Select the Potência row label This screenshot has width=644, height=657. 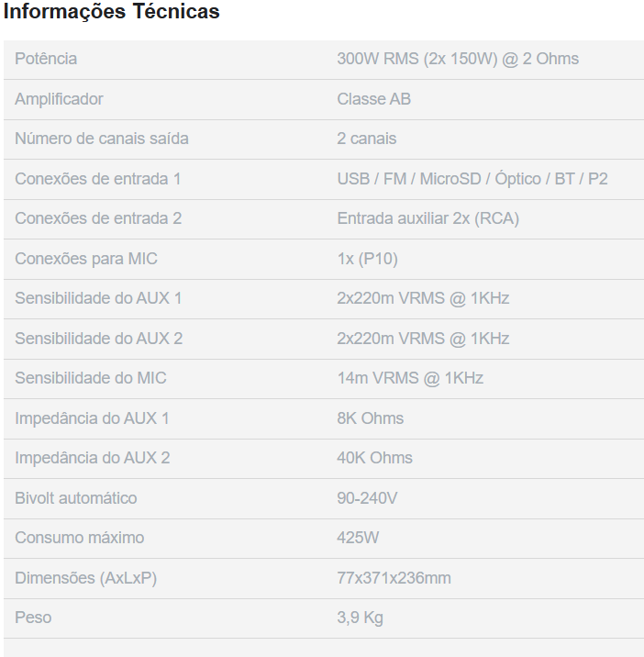[x=46, y=59]
